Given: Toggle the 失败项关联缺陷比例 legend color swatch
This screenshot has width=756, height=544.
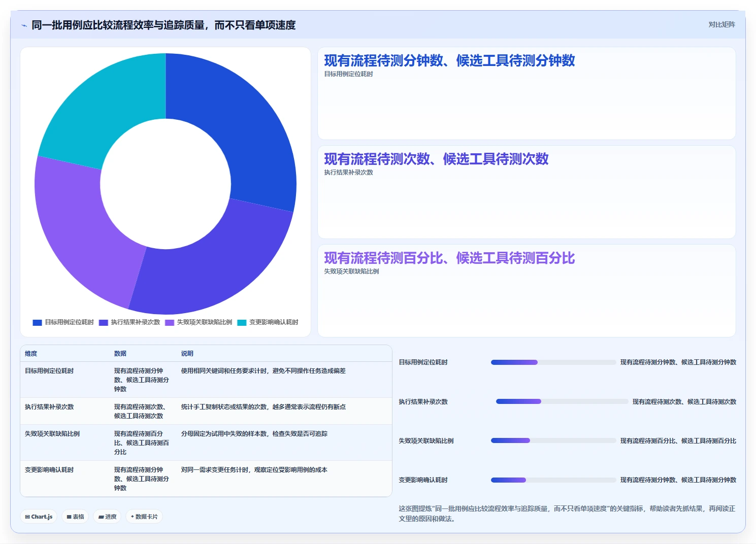Looking at the screenshot, I should click(x=170, y=322).
